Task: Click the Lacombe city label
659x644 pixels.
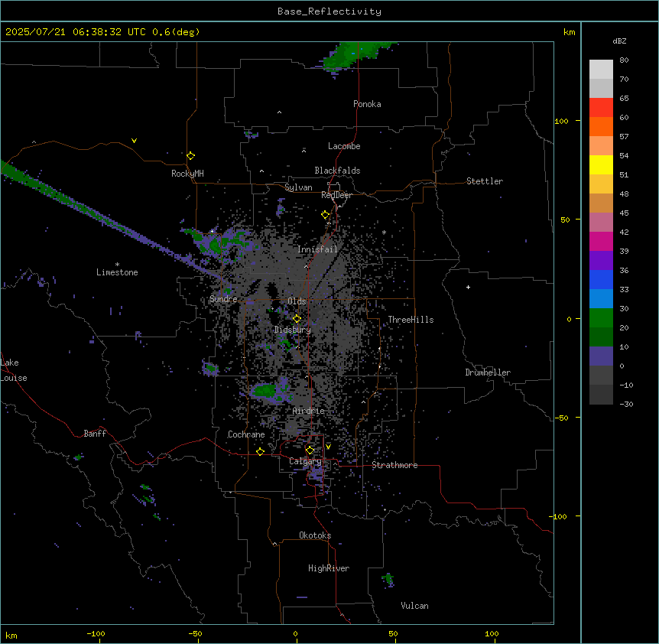Action: [x=344, y=146]
